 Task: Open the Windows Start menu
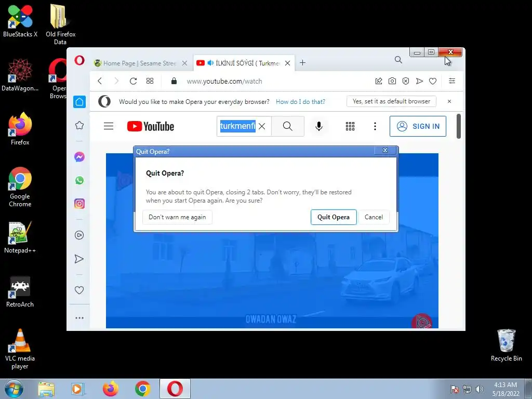pos(14,389)
